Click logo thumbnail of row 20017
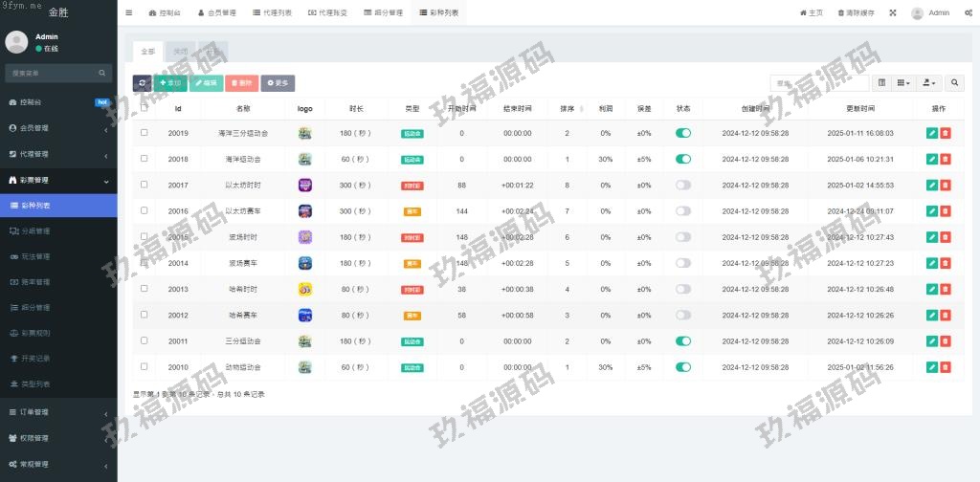Image resolution: width=980 pixels, height=482 pixels. tap(305, 185)
